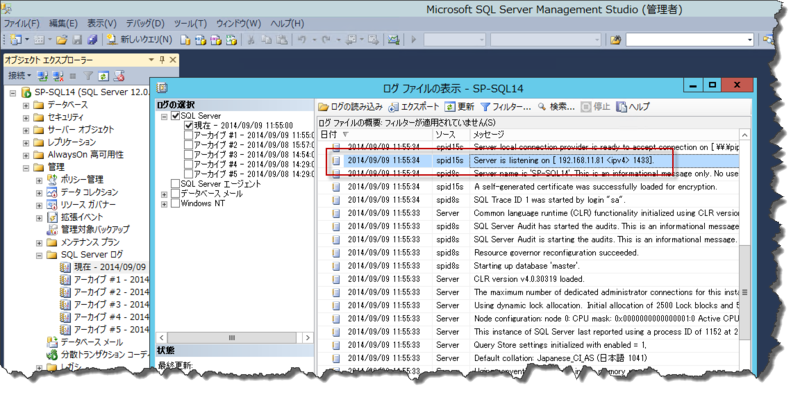
Task: Click the log selection horizontal scrollbar
Action: coord(234,338)
